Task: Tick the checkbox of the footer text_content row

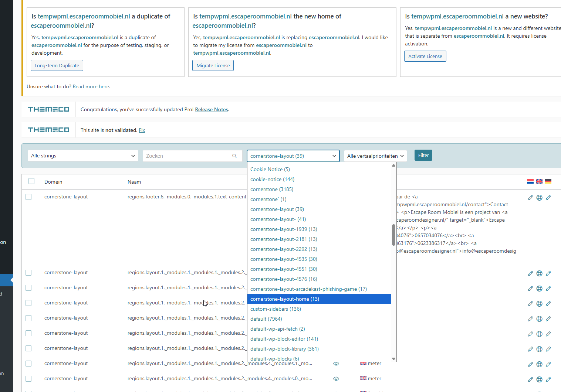Action: tap(28, 197)
